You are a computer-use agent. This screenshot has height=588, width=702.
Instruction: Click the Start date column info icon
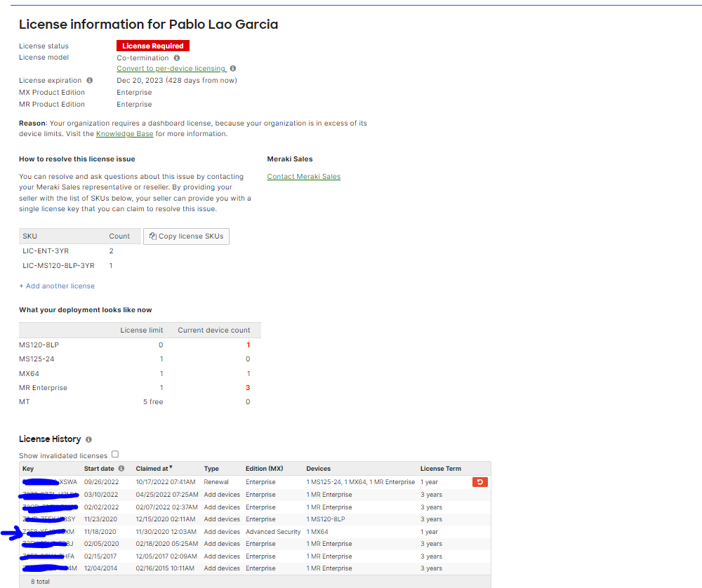click(x=121, y=469)
